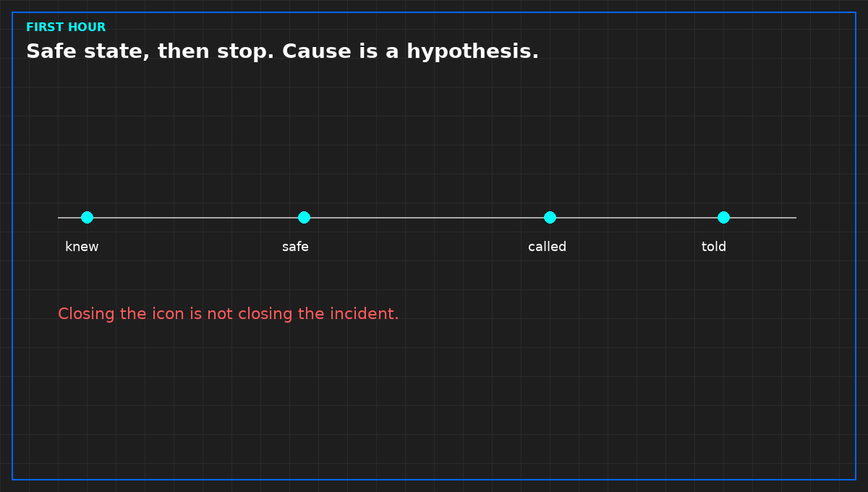Click the red 'Closing the icon' sentence
This screenshot has height=492, width=868.
point(228,314)
